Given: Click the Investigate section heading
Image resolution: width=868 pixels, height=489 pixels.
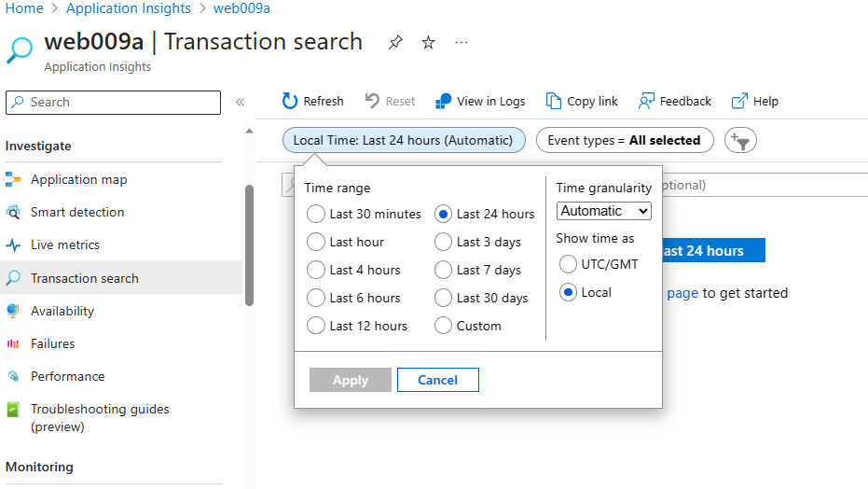Looking at the screenshot, I should tap(38, 147).
